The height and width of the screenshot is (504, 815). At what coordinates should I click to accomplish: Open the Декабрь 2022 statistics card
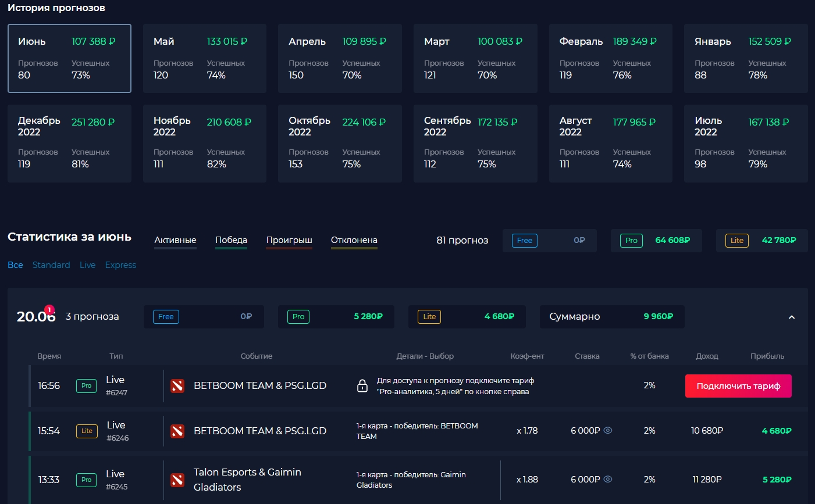69,143
